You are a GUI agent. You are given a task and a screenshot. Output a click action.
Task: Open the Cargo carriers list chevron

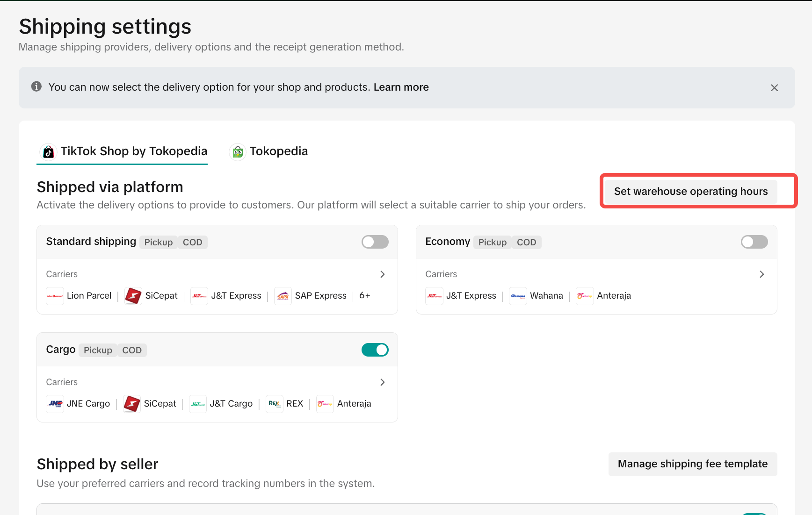pyautogui.click(x=383, y=382)
